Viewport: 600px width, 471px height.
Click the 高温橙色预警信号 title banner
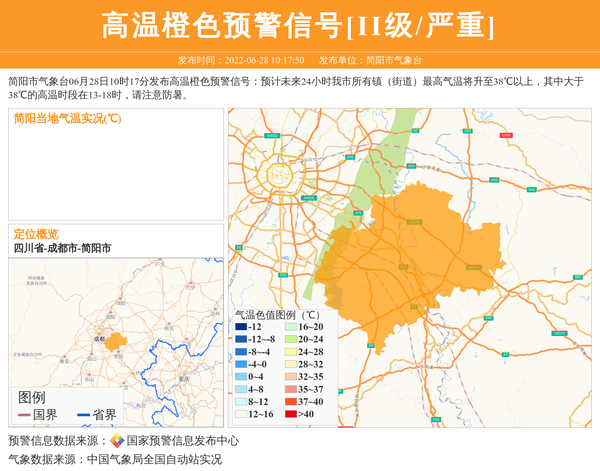point(300,25)
